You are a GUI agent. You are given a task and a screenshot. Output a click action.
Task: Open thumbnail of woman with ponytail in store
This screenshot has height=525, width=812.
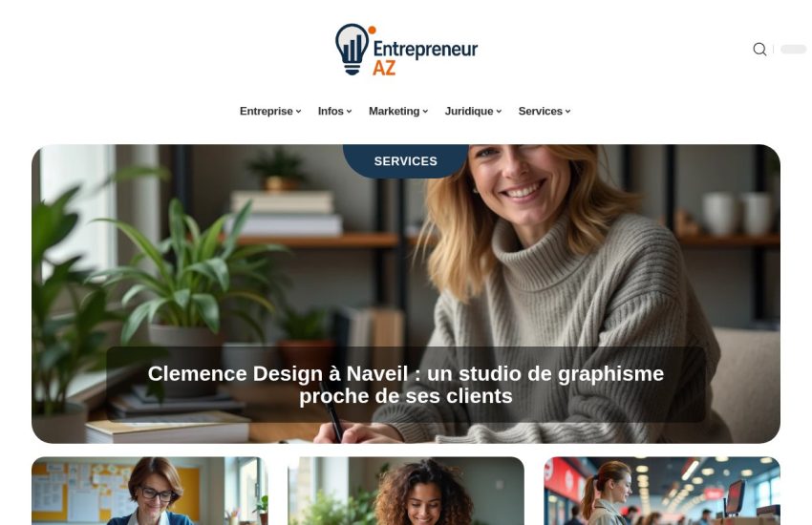(x=662, y=491)
